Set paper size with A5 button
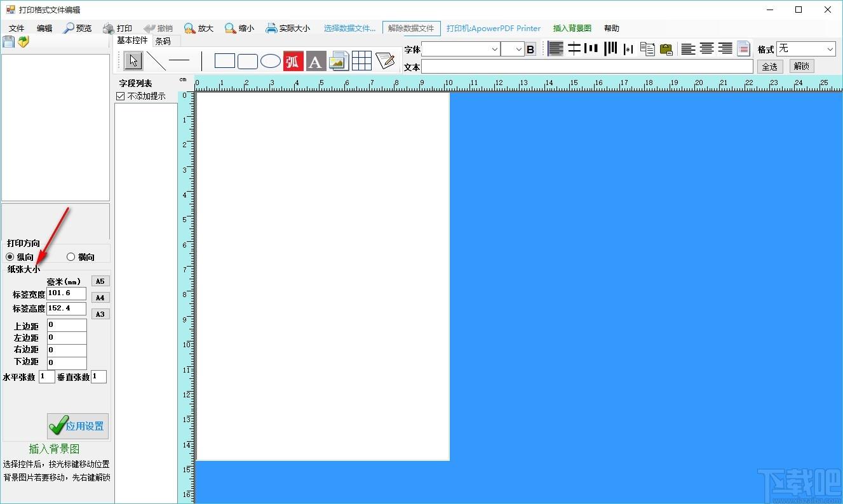 click(x=100, y=281)
